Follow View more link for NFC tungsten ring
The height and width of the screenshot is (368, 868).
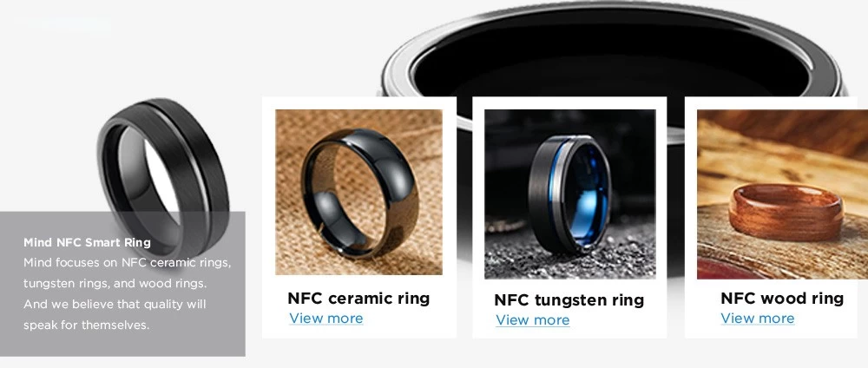tap(533, 320)
